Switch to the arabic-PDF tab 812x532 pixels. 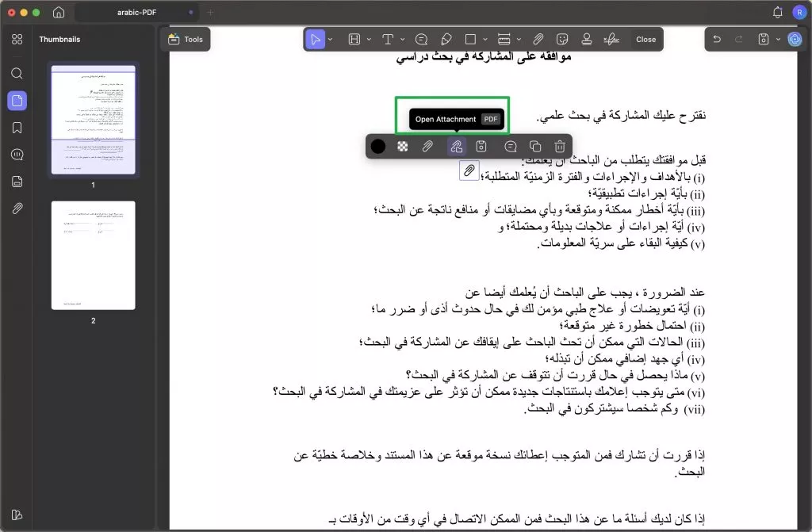[x=136, y=12]
